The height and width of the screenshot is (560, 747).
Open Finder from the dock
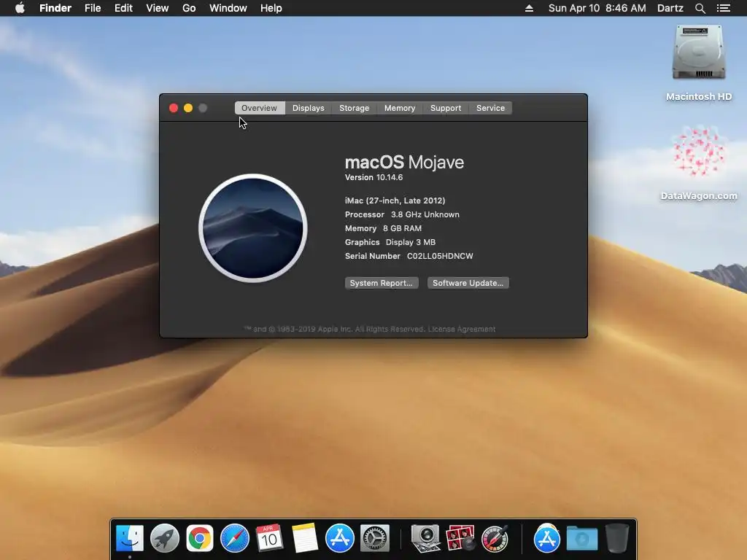click(x=130, y=538)
